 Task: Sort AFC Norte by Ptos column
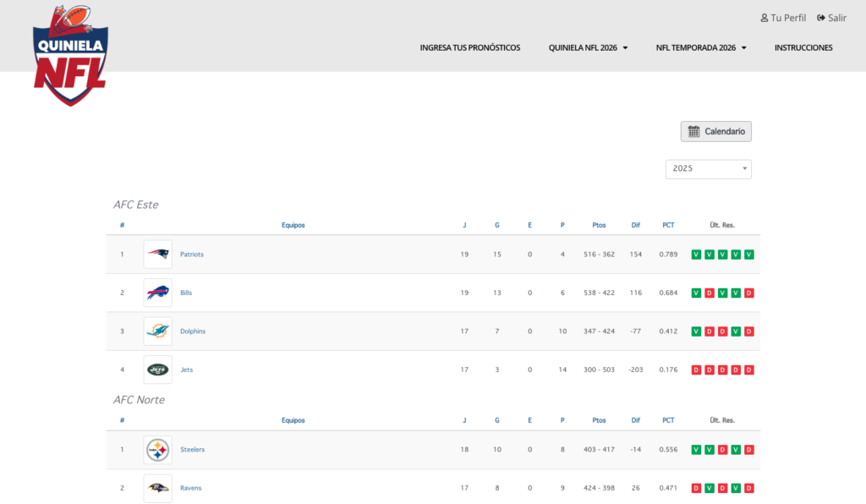(x=599, y=420)
